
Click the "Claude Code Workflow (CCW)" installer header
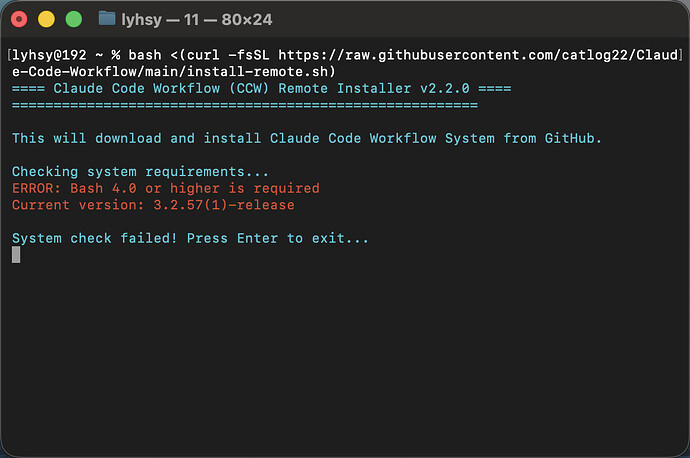point(161,88)
